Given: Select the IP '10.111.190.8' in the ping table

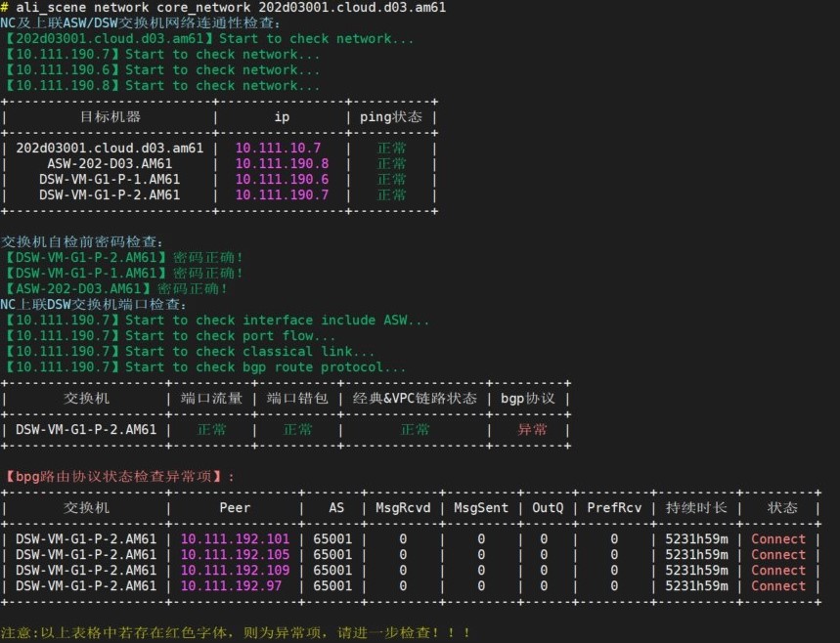Looking at the screenshot, I should (283, 164).
